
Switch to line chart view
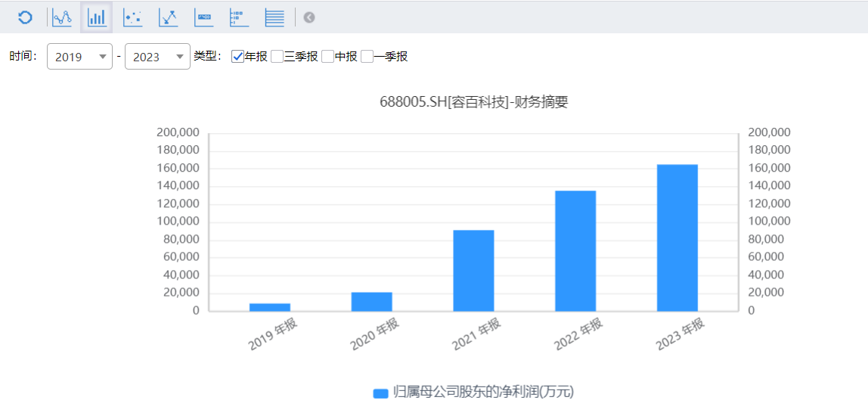tap(62, 17)
